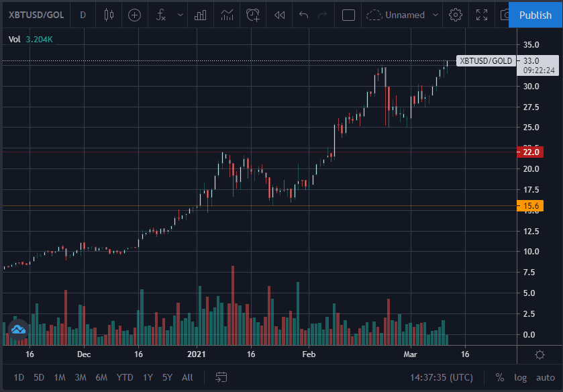Take chart snapshot camera icon

pyautogui.click(x=505, y=15)
